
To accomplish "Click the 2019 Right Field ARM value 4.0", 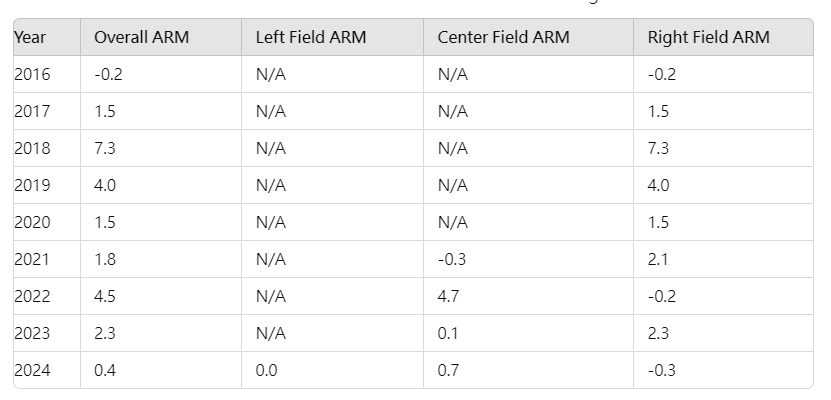I will [x=658, y=186].
